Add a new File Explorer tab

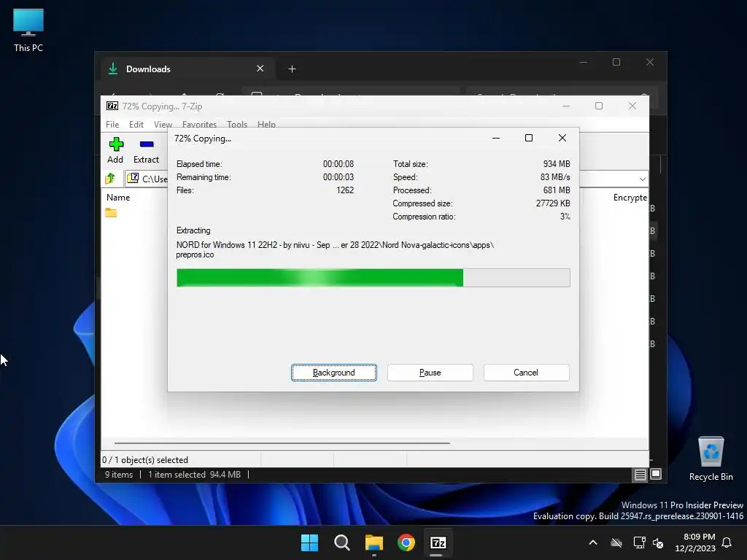[292, 69]
